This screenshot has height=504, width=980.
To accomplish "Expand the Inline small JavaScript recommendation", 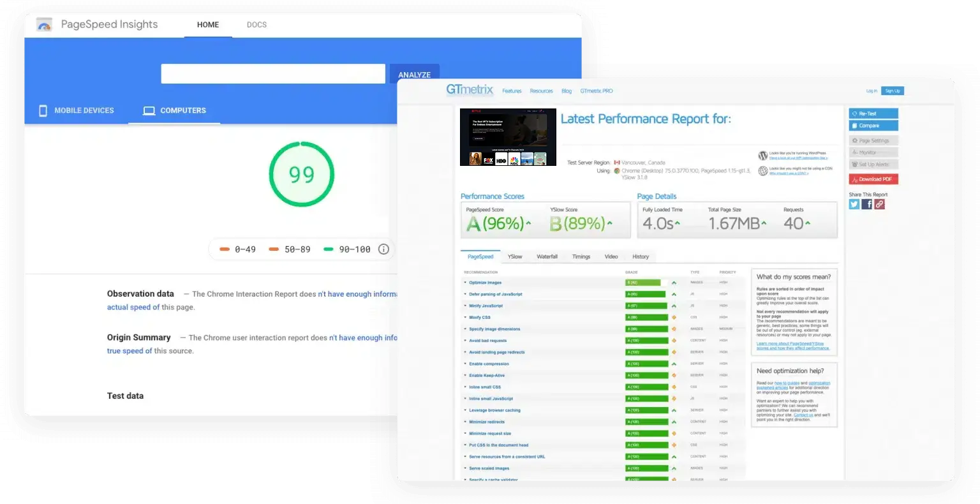I will 491,399.
